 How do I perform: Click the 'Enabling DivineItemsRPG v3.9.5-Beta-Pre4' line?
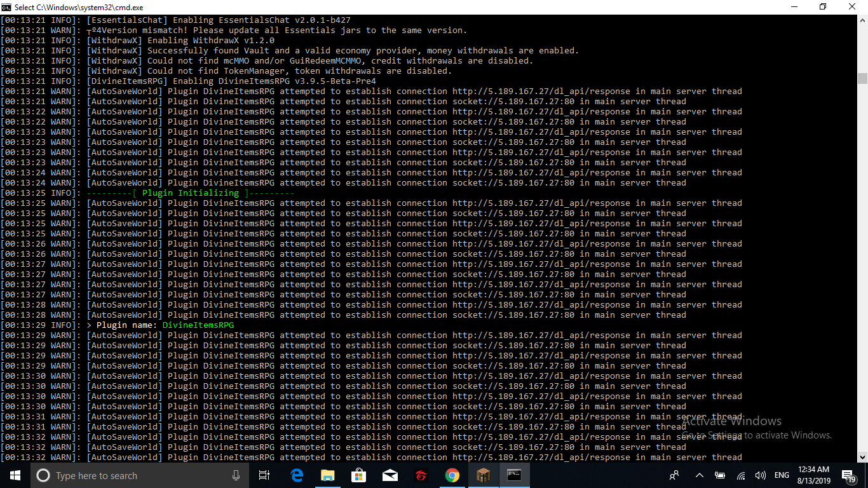pos(188,81)
